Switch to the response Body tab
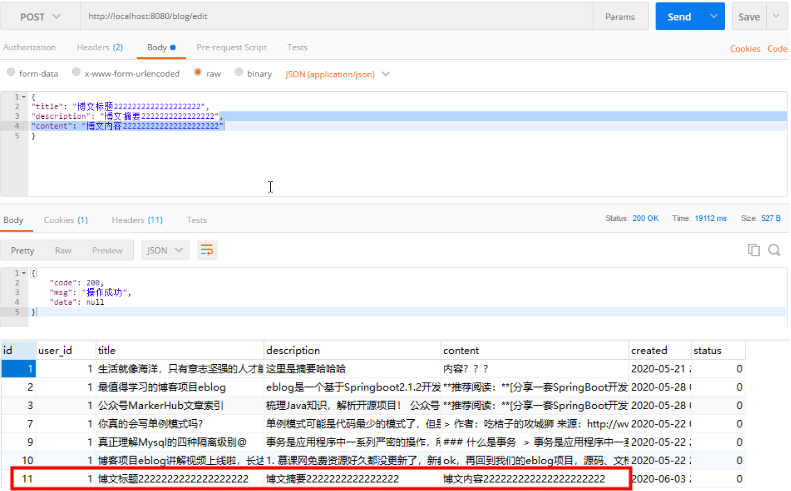The width and height of the screenshot is (791, 491). coord(13,220)
